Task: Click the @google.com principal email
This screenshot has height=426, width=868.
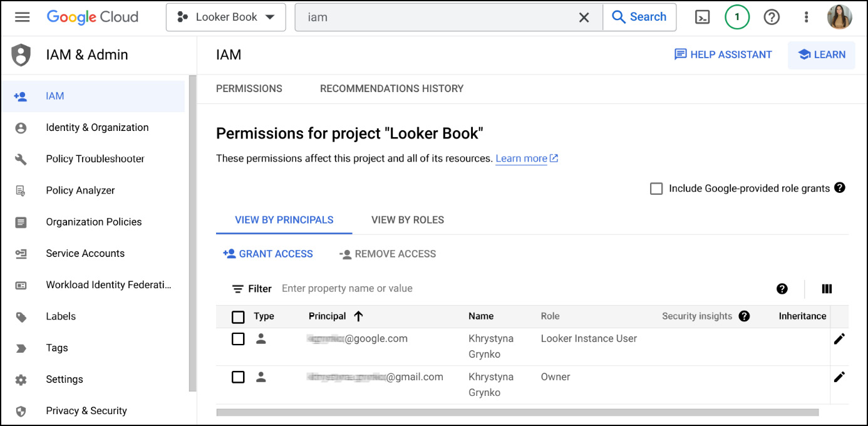Action: [357, 339]
